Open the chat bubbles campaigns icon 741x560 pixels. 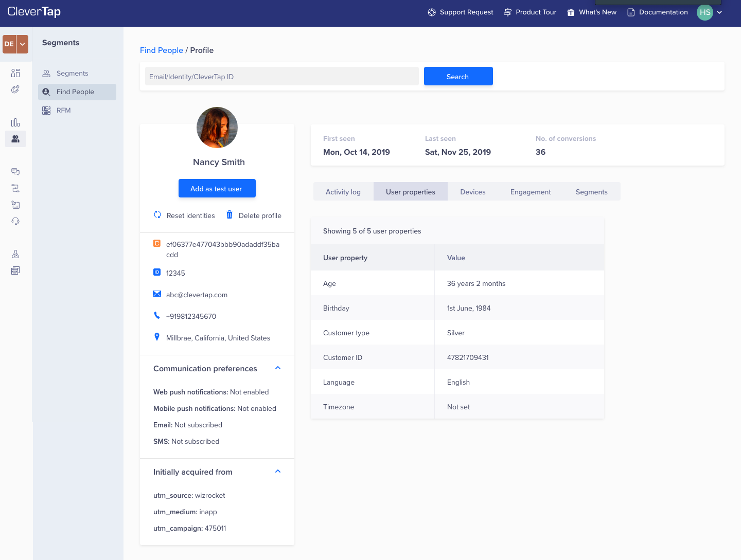coord(15,172)
